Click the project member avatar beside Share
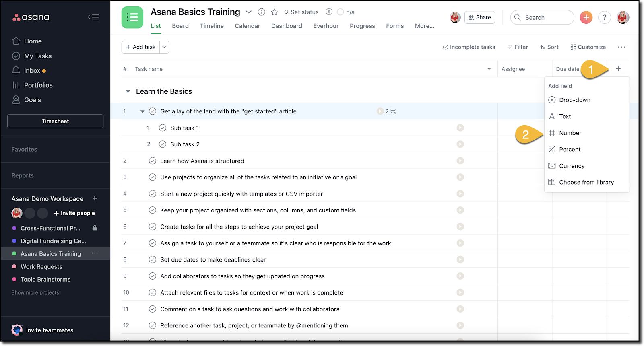This screenshot has width=644, height=346. point(455,17)
